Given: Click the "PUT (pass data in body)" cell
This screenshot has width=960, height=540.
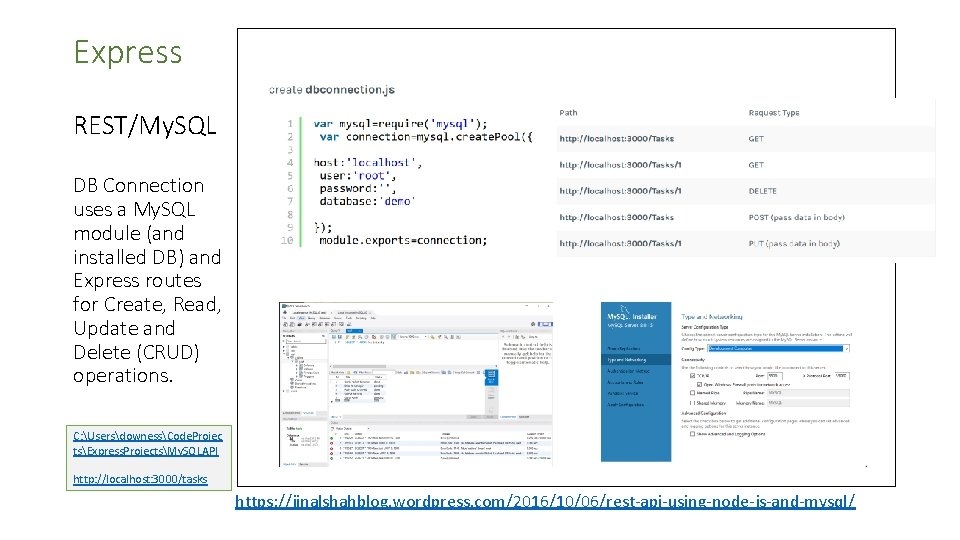Looking at the screenshot, I should (x=794, y=244).
